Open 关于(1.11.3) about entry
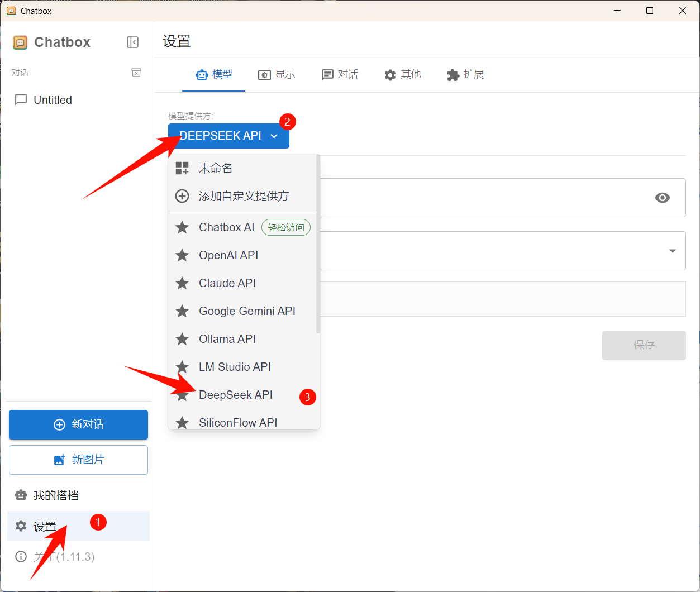 click(x=78, y=557)
